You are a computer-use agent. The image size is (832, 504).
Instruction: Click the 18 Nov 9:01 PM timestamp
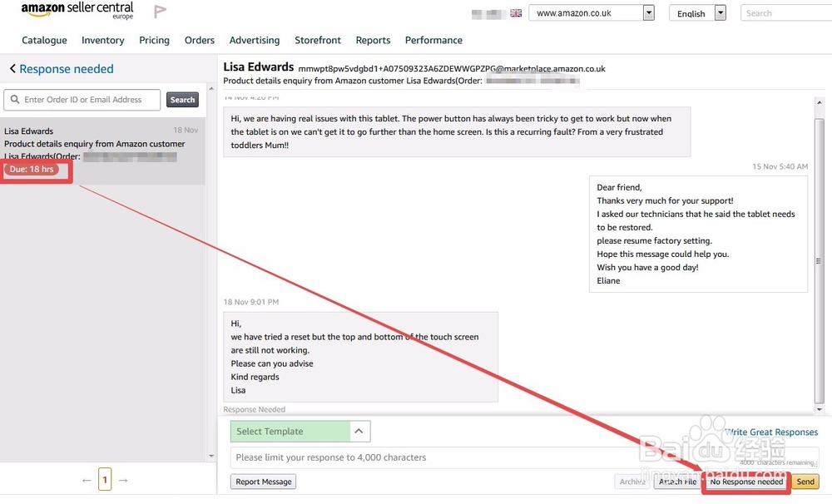pyautogui.click(x=251, y=302)
